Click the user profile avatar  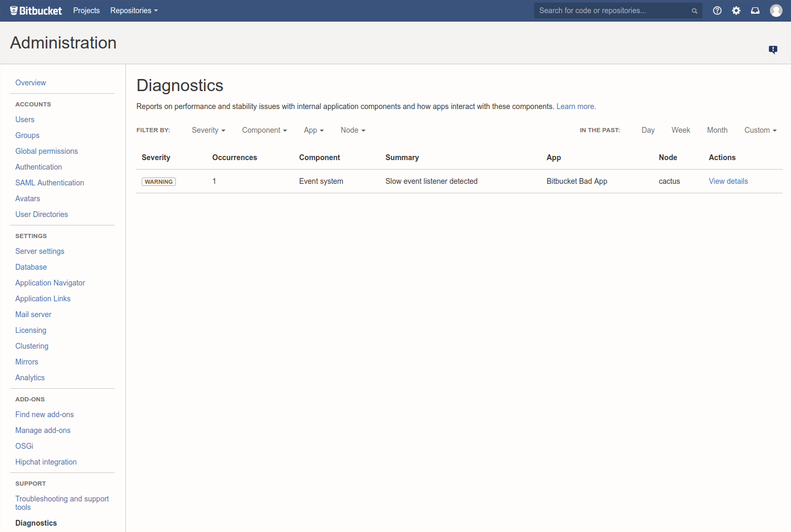[x=776, y=11]
